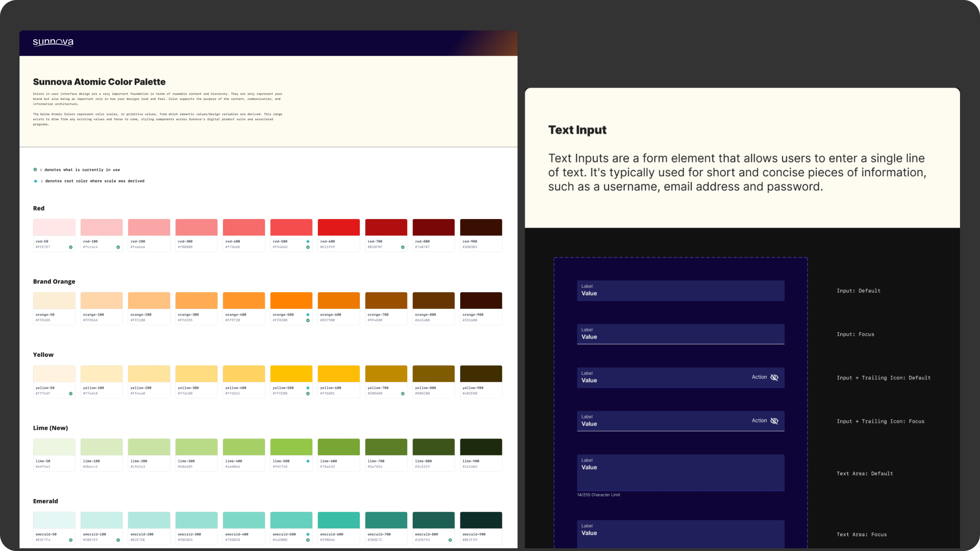
Task: Click the 'Text Input' heading
Action: tap(577, 130)
